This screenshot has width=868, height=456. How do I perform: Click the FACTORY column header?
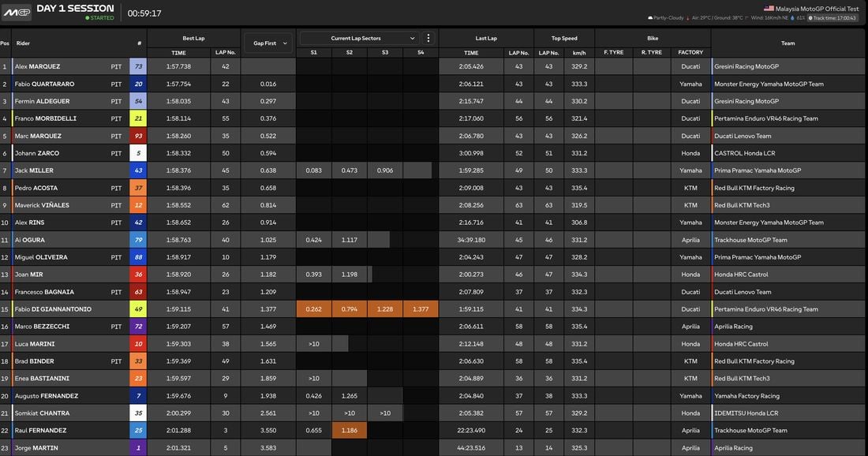coord(690,53)
